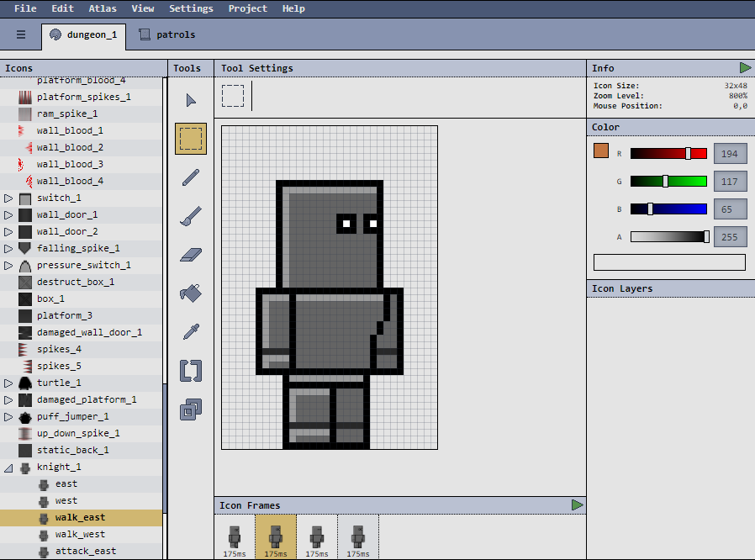
Task: Select the paint brush tool
Action: [x=191, y=216]
